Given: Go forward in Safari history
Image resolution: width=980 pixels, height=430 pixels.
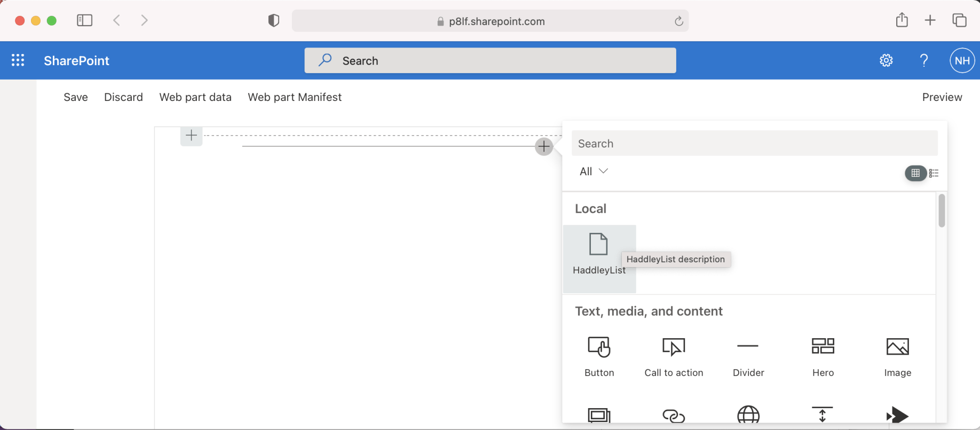Looking at the screenshot, I should [x=144, y=20].
